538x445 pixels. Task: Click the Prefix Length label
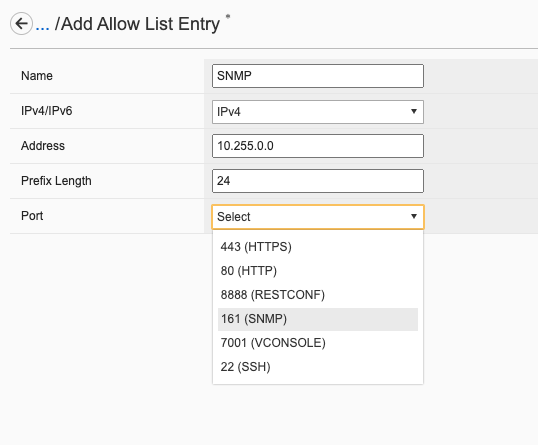coord(56,181)
